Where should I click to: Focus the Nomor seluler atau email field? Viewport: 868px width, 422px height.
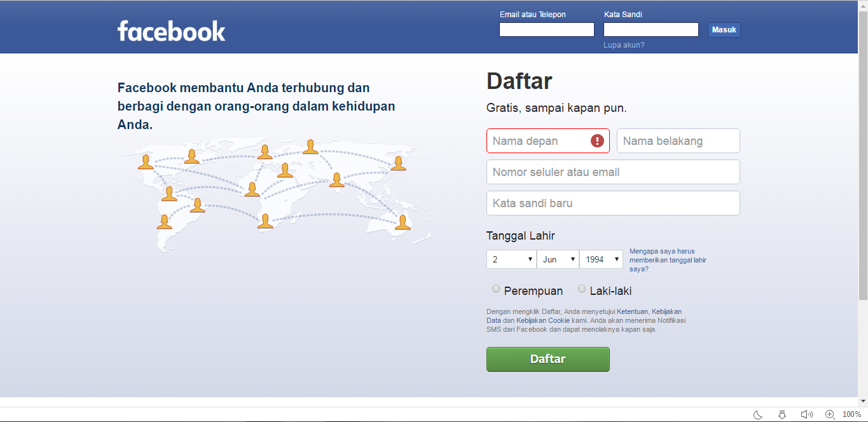pyautogui.click(x=613, y=172)
